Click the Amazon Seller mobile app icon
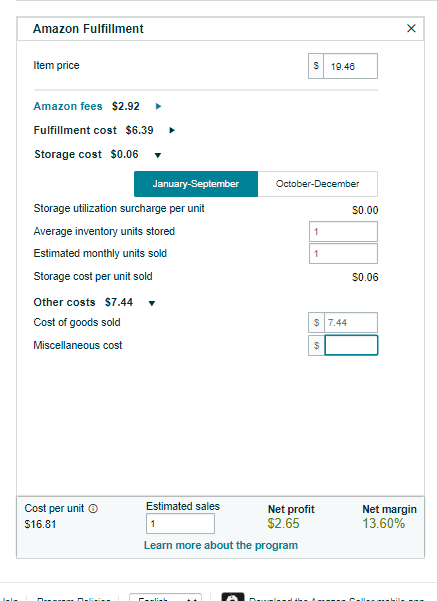 [233, 597]
